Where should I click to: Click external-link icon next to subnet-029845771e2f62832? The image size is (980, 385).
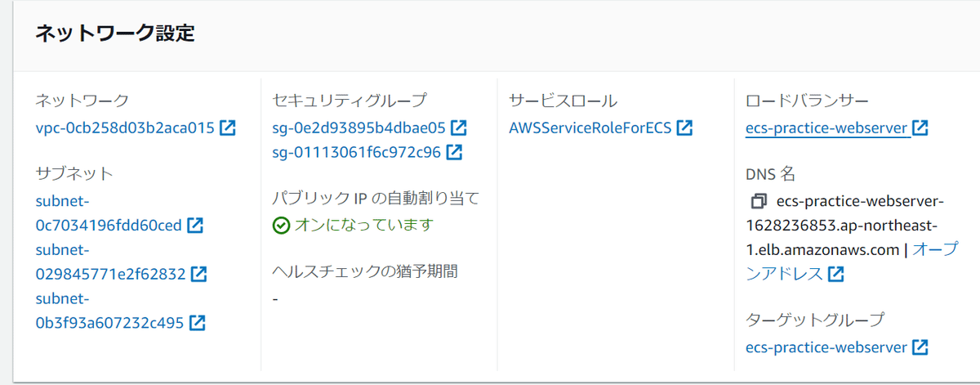coord(198,274)
